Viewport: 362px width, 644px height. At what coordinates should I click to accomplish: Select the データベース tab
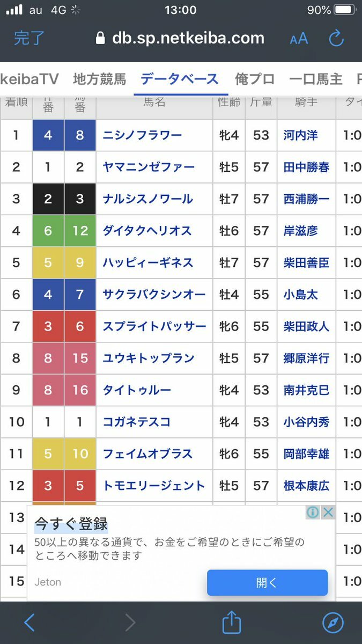[180, 79]
